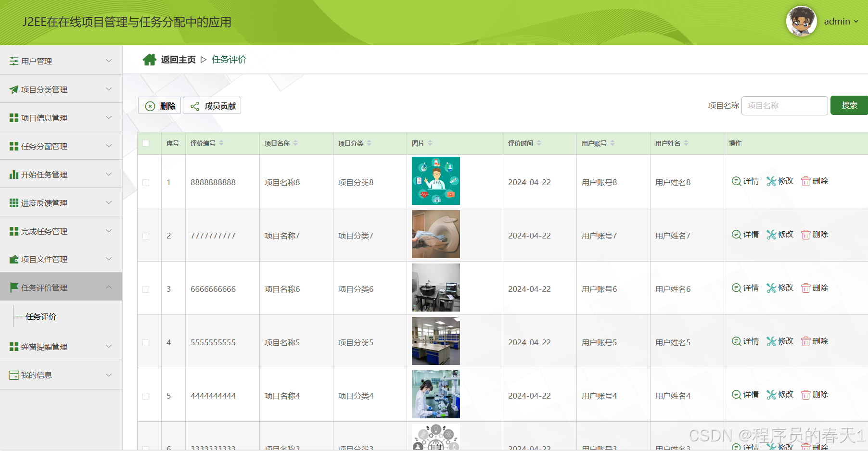The height and width of the screenshot is (451, 868).
Task: Open the 完成任务管理 menu
Action: pyautogui.click(x=61, y=231)
